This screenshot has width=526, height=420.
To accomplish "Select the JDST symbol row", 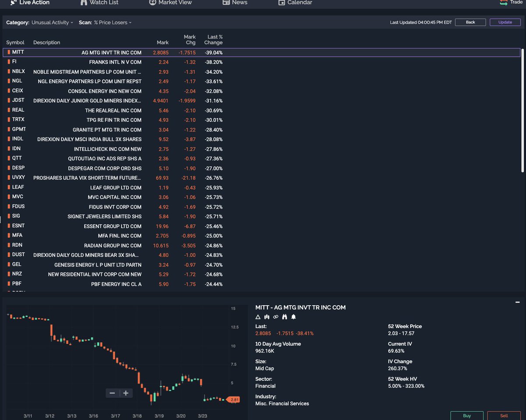I will click(262, 100).
